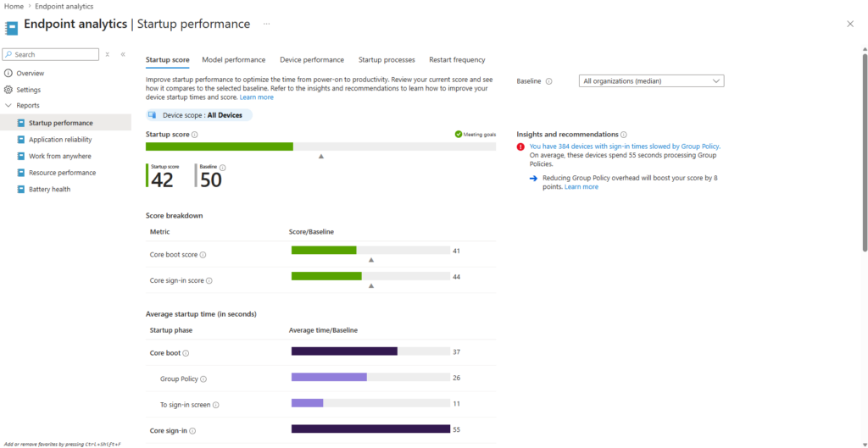
Task: Click the Core boot score green bar
Action: (324, 251)
